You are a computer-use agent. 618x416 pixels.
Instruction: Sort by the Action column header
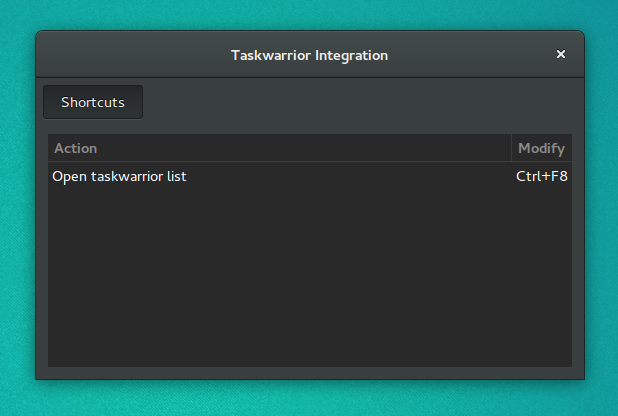pyautogui.click(x=279, y=148)
